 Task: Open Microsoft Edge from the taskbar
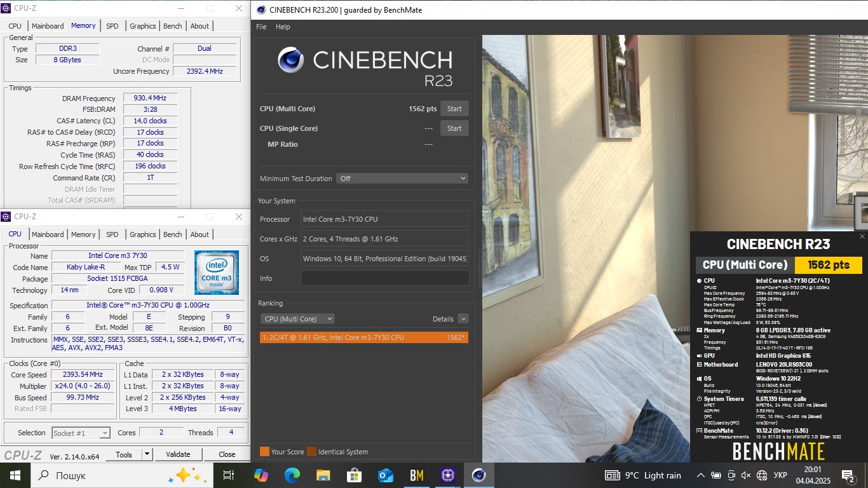coord(292,475)
